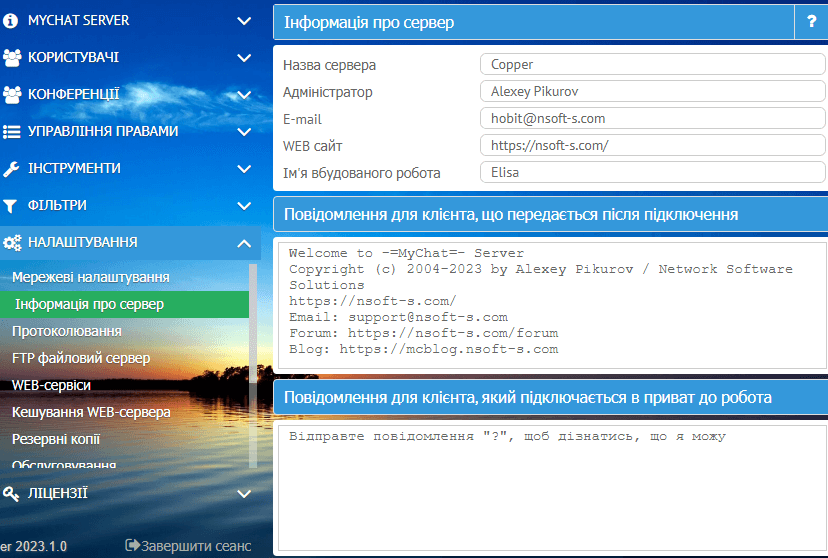Click the Назва сервера field containing Copper

651,65
